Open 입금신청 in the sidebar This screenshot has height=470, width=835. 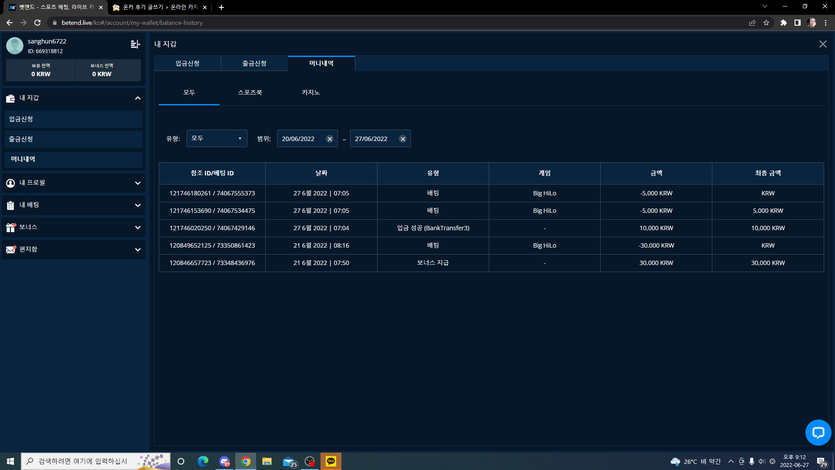73,119
